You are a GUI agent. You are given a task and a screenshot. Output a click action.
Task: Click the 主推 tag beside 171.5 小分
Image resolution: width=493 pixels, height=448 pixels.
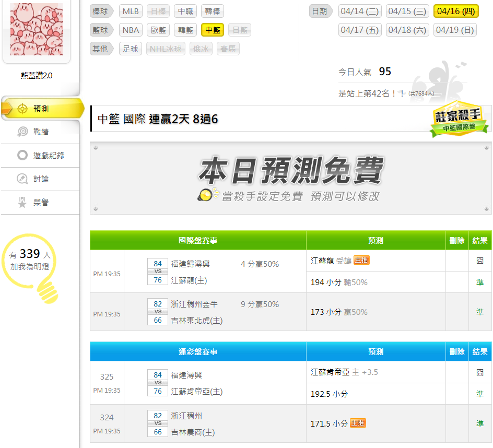[x=358, y=423]
